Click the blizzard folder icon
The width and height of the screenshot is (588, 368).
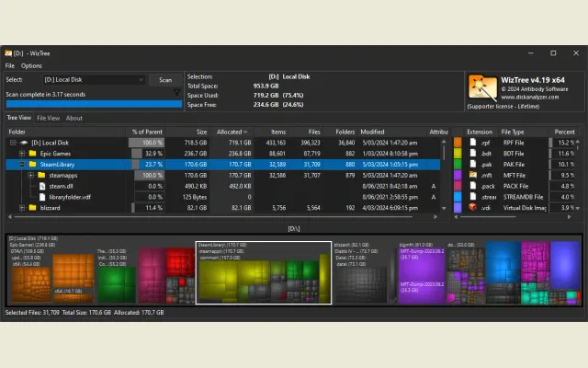33,208
